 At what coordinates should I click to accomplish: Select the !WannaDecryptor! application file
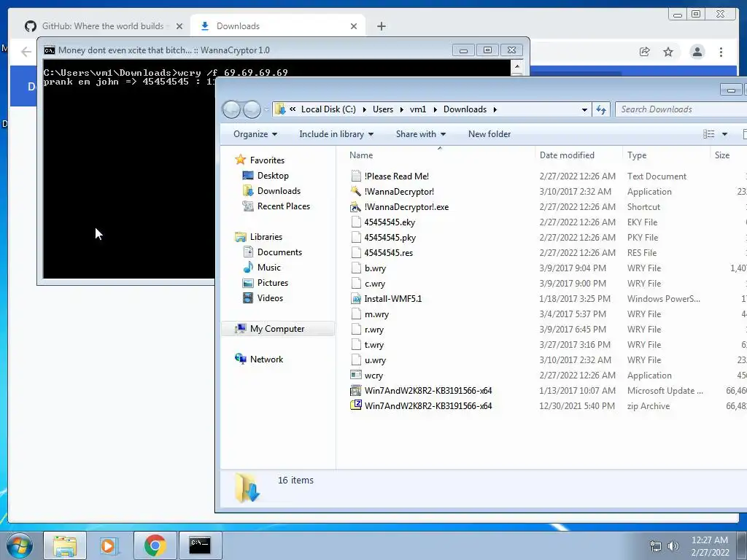(399, 192)
